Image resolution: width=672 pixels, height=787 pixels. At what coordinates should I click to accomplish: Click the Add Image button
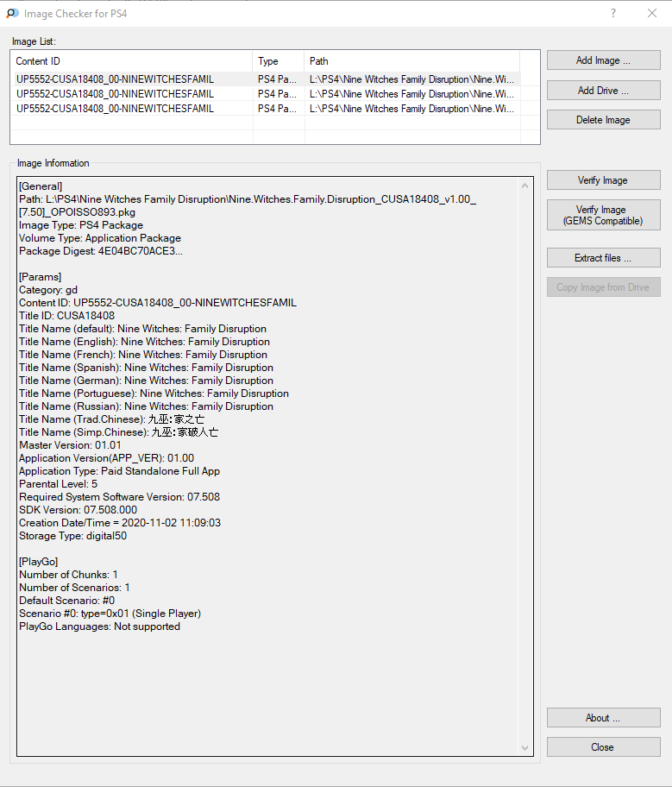pos(603,60)
